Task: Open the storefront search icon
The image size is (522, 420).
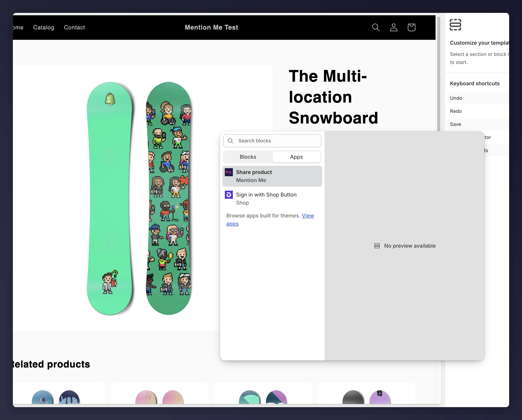Action: click(376, 27)
